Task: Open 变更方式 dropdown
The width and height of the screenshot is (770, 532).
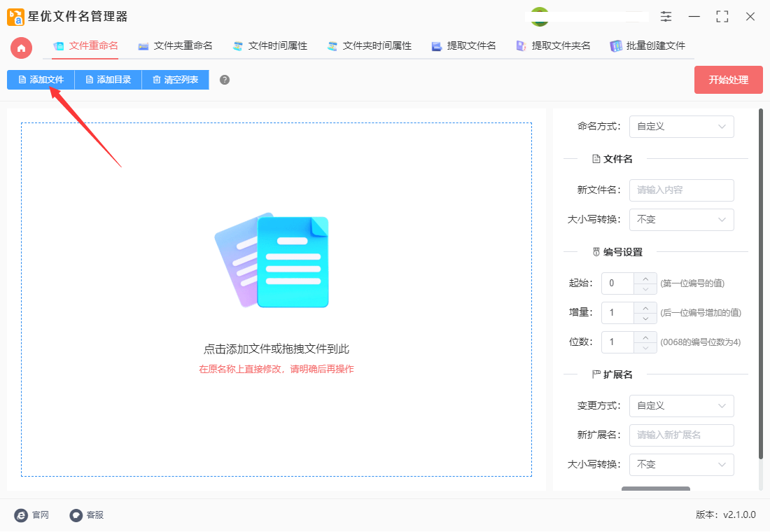Action: (682, 406)
